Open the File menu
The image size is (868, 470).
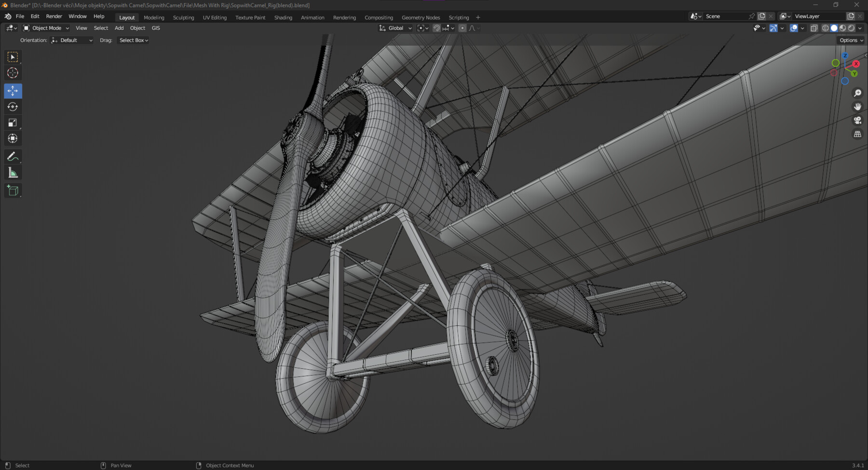coord(20,16)
